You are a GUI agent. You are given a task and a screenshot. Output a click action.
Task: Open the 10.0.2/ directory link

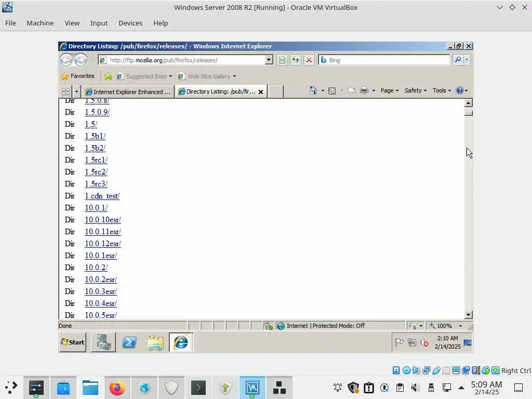[96, 268]
